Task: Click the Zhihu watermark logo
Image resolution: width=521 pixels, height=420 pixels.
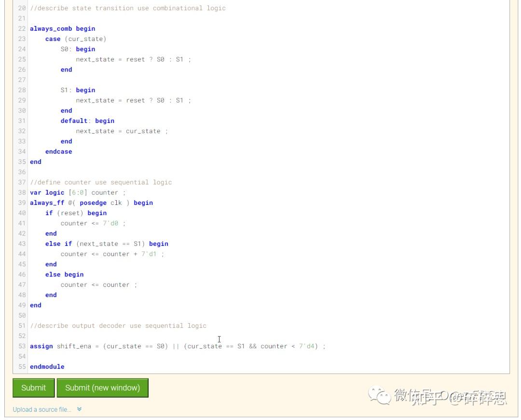Action: 380,396
